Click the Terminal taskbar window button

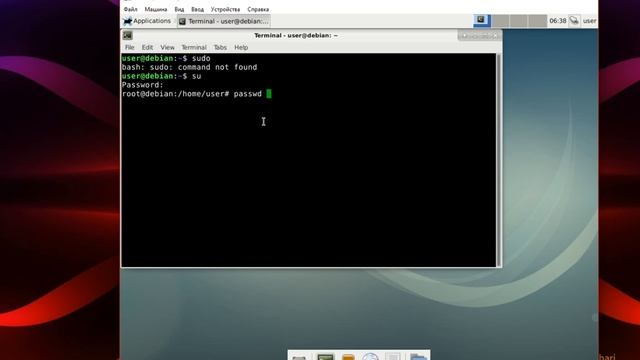click(x=224, y=21)
